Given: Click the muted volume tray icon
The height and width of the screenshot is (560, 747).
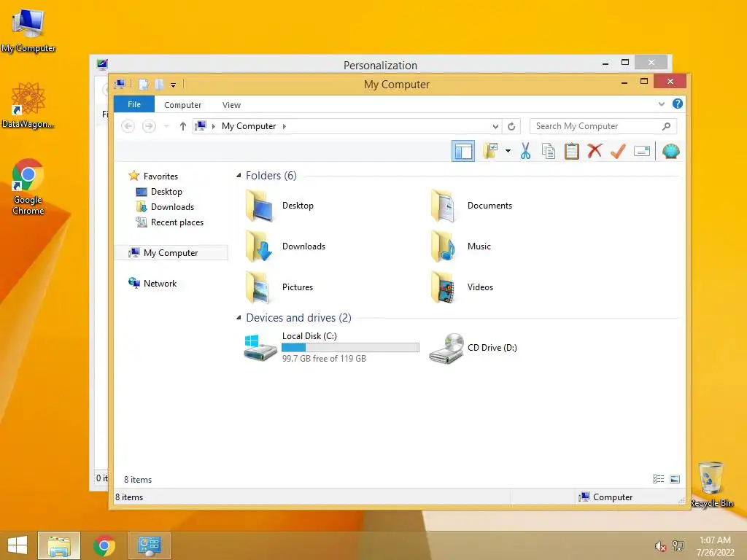Looking at the screenshot, I should coord(660,546).
